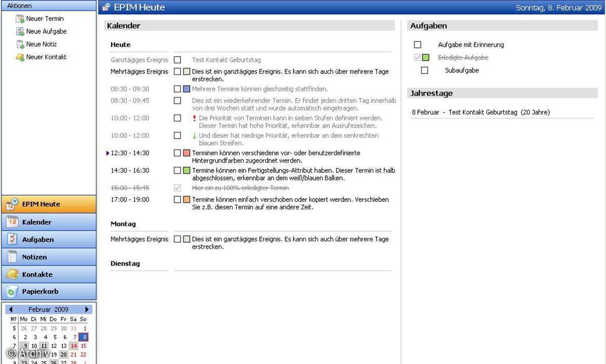
Task: Click green swatch of 14:30 appointment
Action: click(187, 170)
